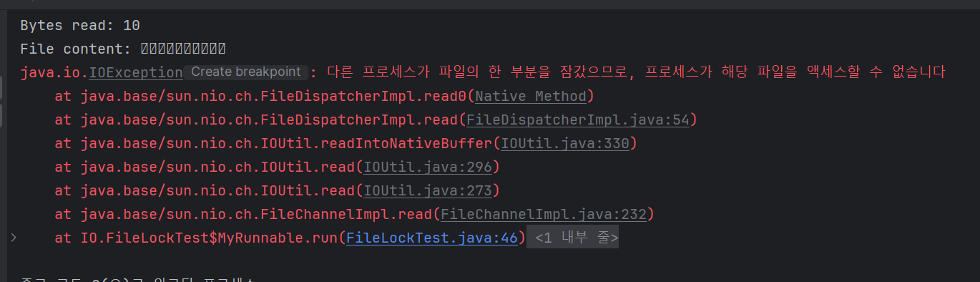
Task: Expand the folded stack trace chevron
Action: point(13,237)
